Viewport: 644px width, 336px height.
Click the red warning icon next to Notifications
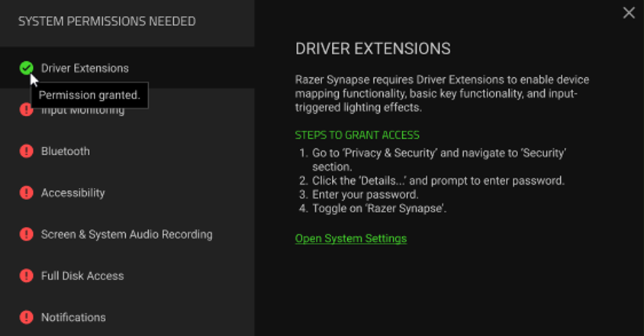click(27, 317)
